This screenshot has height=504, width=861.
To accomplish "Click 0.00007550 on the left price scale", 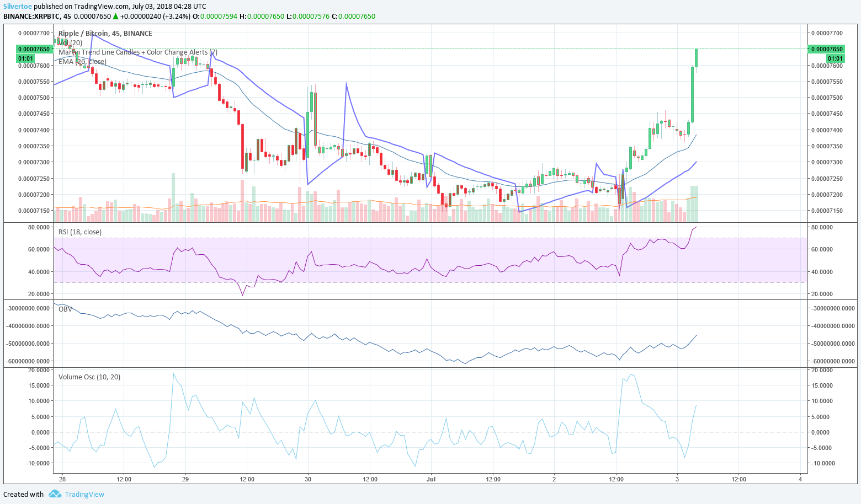I will click(34, 82).
